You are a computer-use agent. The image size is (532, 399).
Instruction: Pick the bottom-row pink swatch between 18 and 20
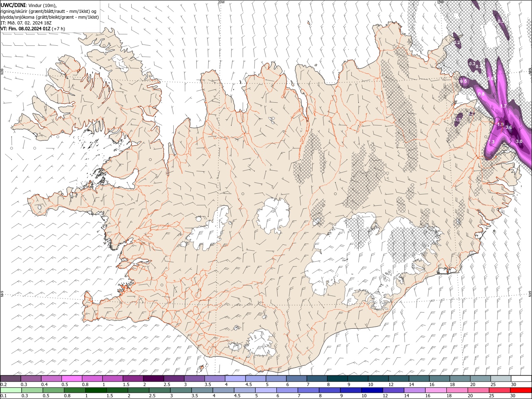point(457,390)
